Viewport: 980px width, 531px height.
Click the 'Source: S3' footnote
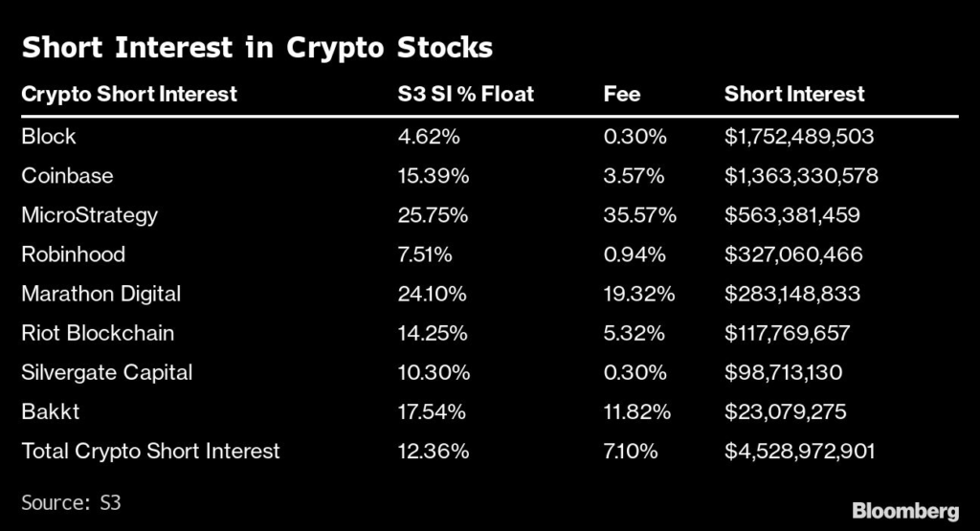tap(71, 500)
